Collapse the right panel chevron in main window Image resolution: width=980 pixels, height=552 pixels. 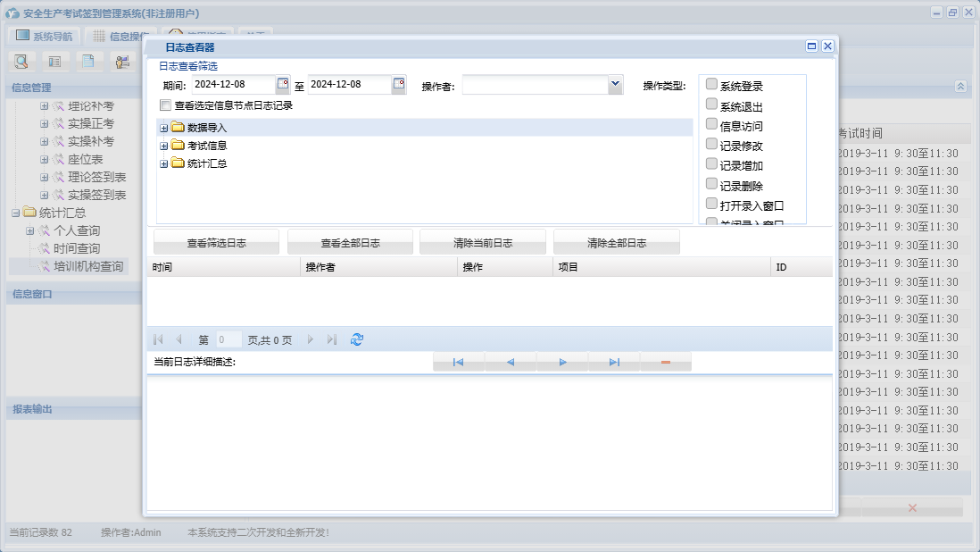(960, 87)
